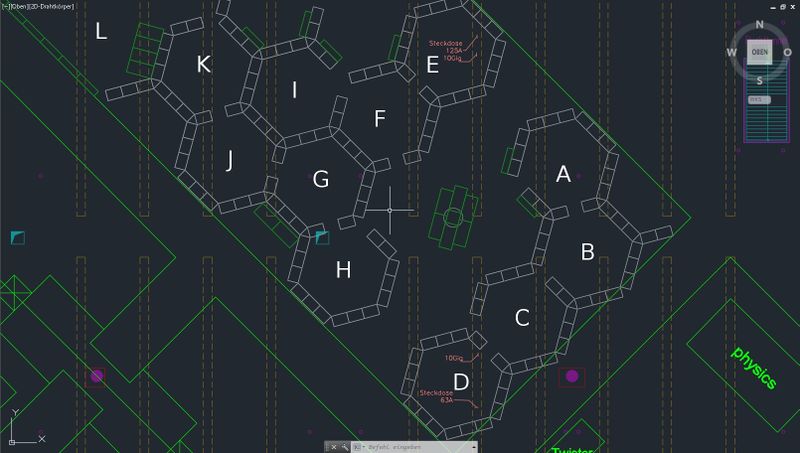Select the green physics text label
800x453 pixels.
(x=754, y=367)
